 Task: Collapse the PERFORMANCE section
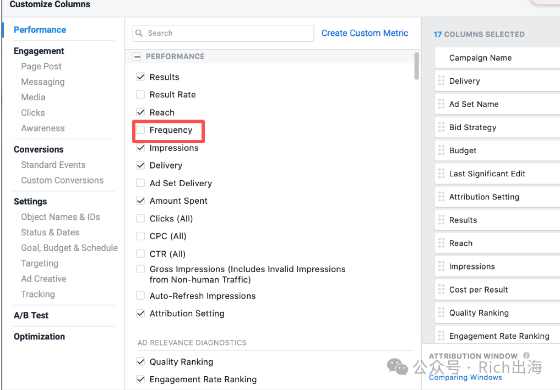(x=137, y=56)
